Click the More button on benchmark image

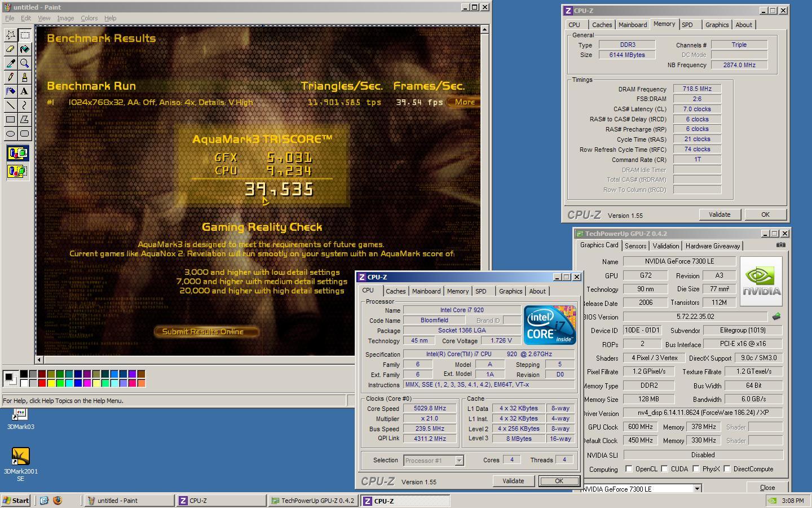tap(464, 102)
